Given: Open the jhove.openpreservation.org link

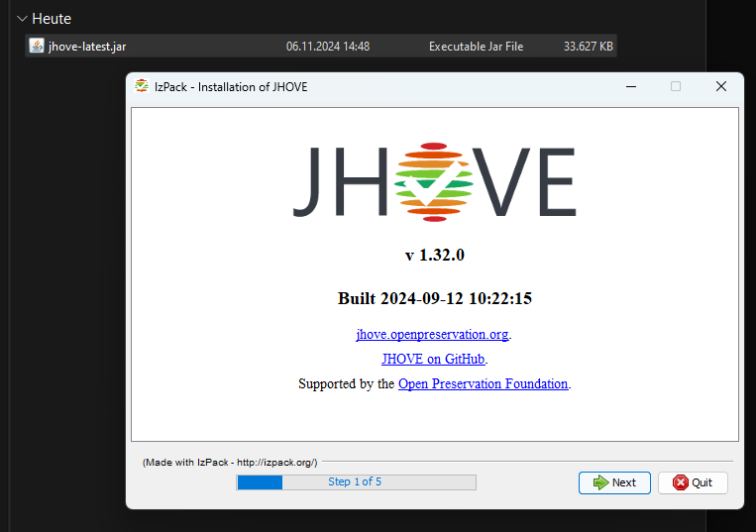Looking at the screenshot, I should click(x=432, y=335).
